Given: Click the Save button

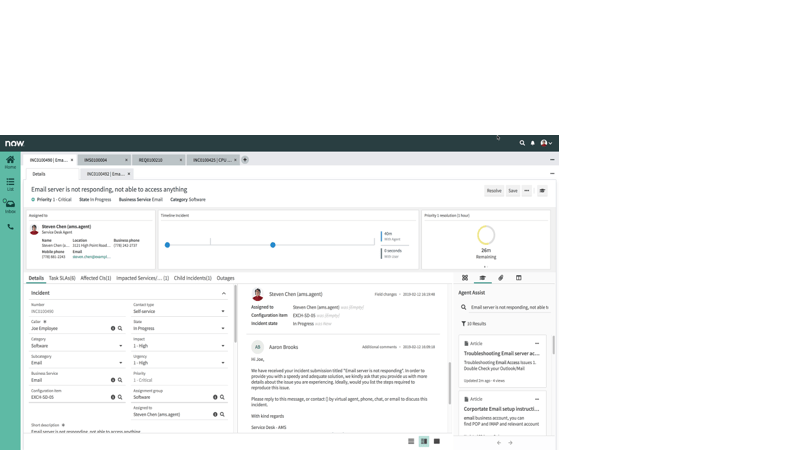Looking at the screenshot, I should click(513, 190).
